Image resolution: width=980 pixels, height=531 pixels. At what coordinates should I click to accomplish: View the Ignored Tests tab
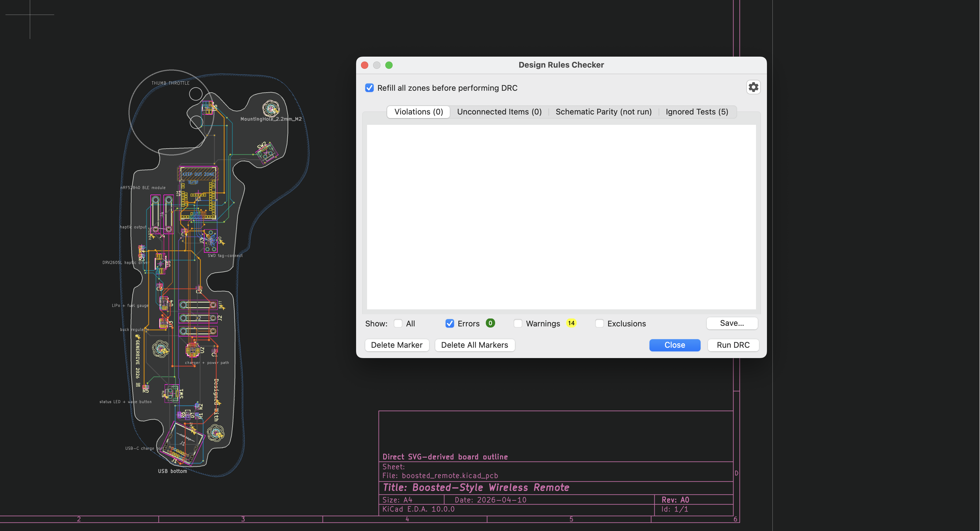tap(697, 111)
